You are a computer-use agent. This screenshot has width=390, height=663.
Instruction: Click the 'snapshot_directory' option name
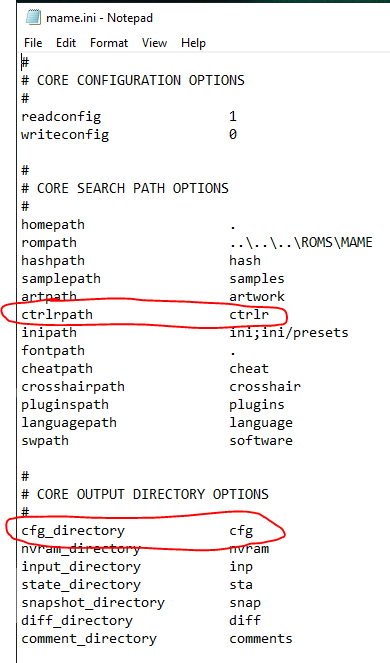pyautogui.click(x=93, y=603)
